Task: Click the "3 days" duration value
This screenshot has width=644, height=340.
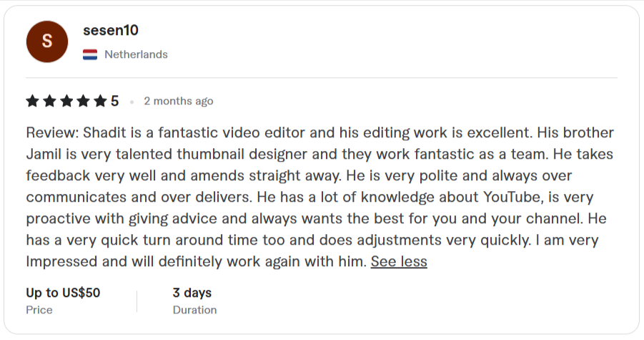Action: [x=192, y=292]
